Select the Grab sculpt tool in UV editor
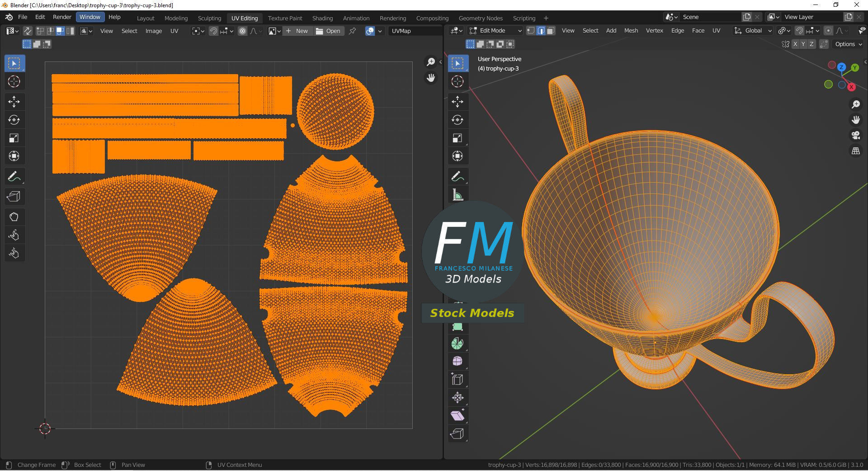This screenshot has width=868, height=471. [14, 217]
